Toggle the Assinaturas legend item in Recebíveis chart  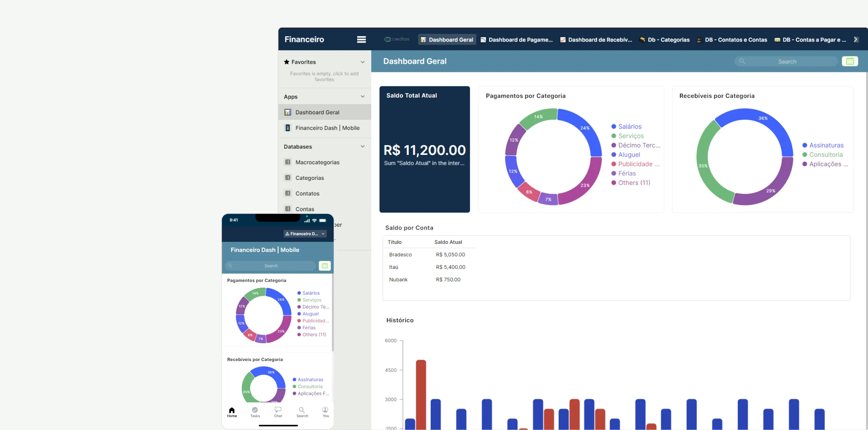[823, 145]
